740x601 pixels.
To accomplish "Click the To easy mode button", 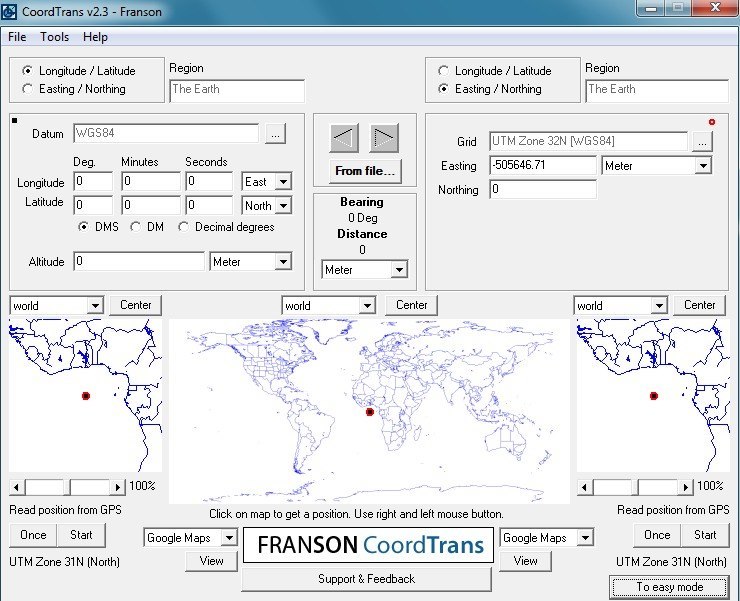I will pos(669,587).
